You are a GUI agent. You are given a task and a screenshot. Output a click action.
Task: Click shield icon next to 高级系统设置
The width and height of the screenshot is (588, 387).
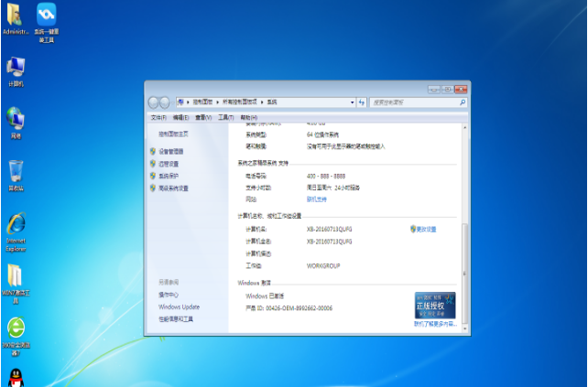153,188
